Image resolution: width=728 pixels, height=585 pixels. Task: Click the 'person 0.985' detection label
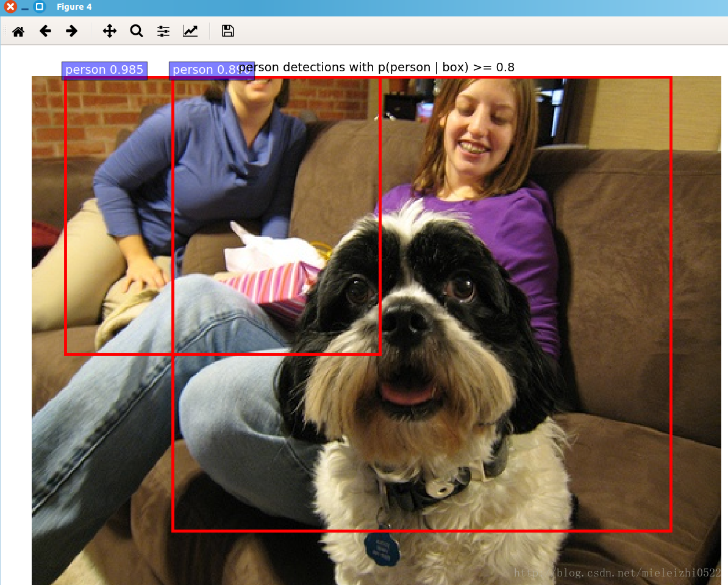click(104, 70)
